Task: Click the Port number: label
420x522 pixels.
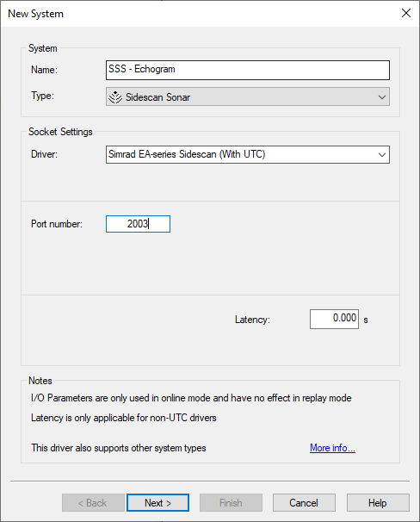Action: (57, 224)
